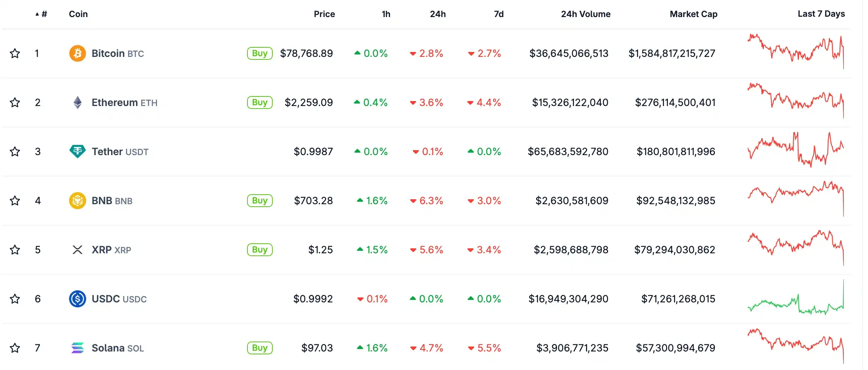Screen dimensions: 868x370
Task: Click the USDC blue logo icon
Action: 77,299
